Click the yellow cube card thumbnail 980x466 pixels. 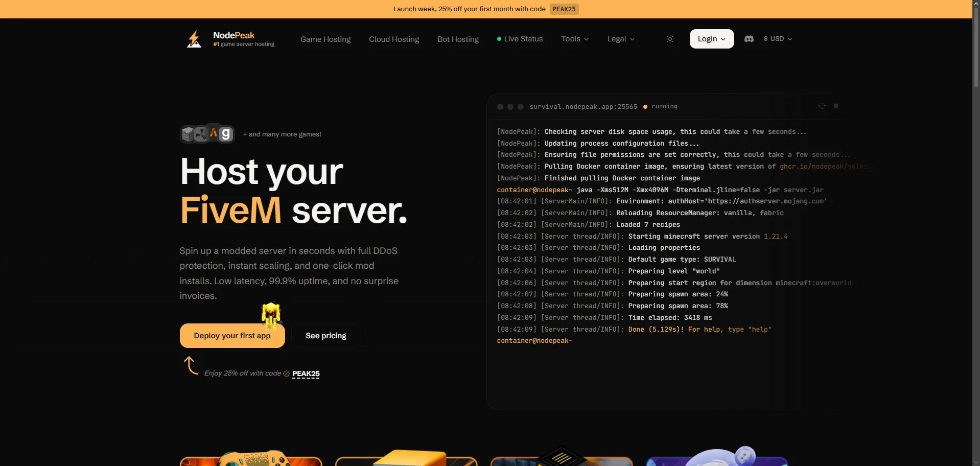(406, 458)
